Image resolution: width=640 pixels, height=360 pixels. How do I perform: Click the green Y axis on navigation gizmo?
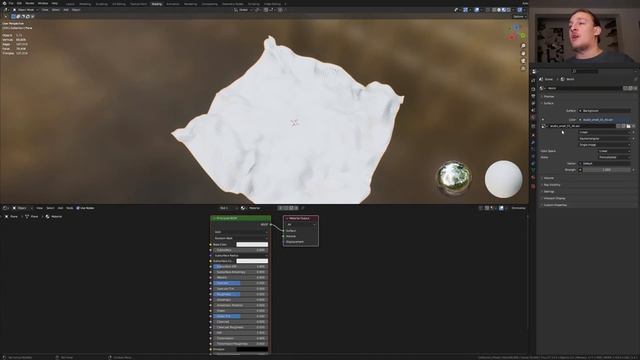point(522,36)
